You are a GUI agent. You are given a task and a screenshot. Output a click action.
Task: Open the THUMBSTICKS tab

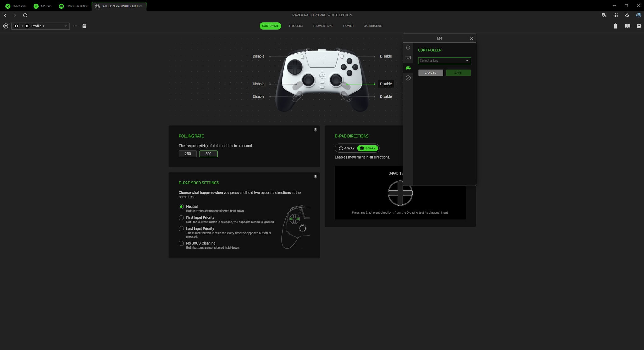coord(323,26)
